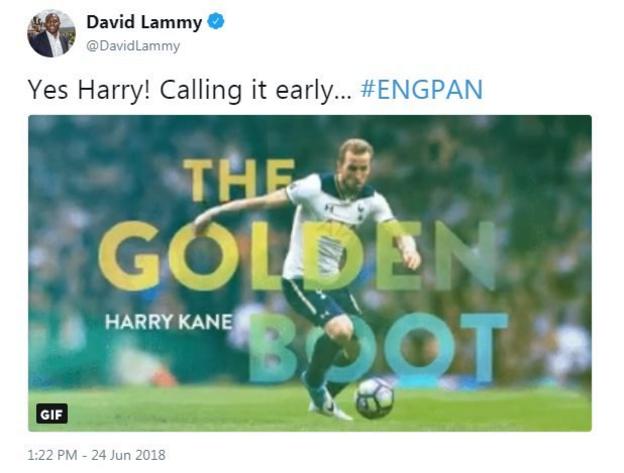The image size is (624, 473).
Task: Open the David Lammy display name
Action: click(x=144, y=21)
